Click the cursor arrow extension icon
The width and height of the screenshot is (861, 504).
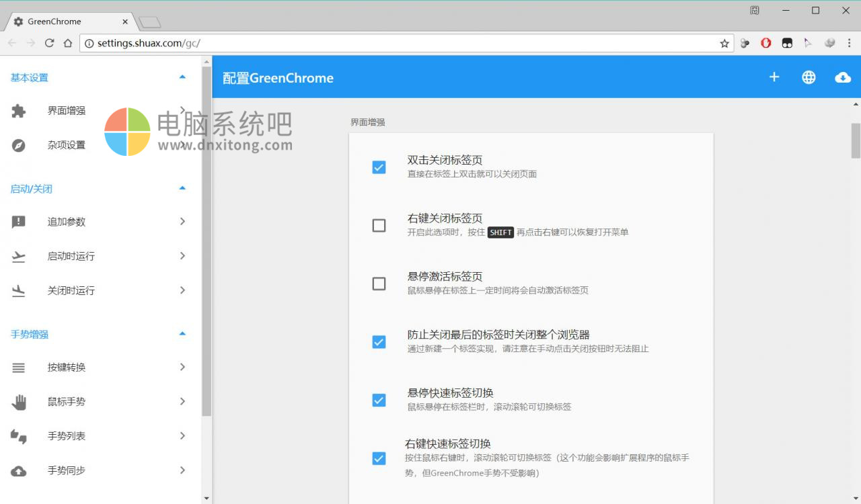(x=808, y=43)
